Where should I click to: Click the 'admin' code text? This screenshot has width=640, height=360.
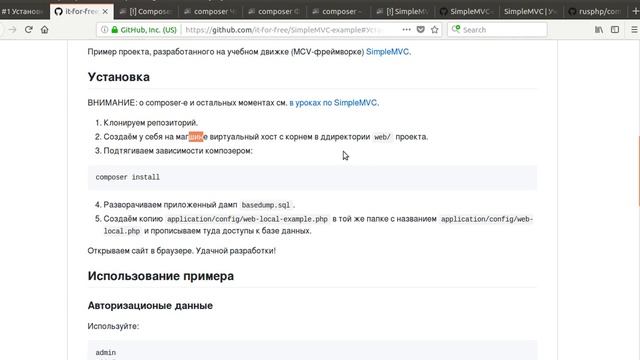click(x=106, y=353)
